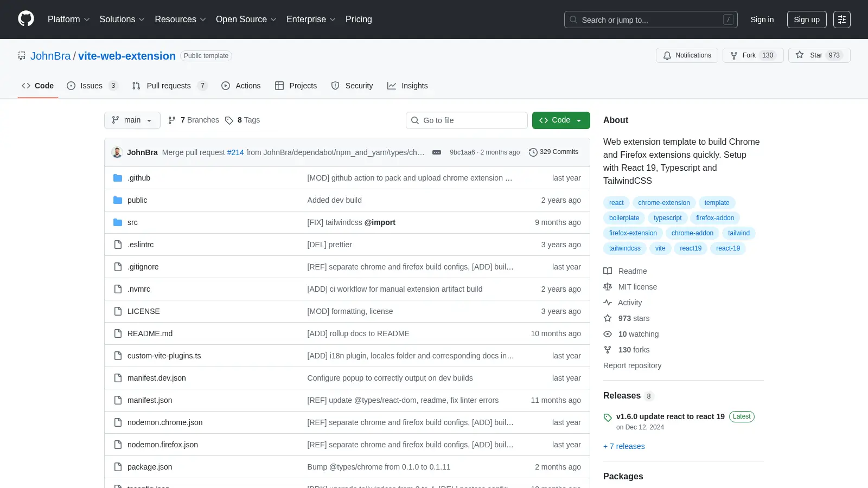Click the tag icon beside v1.6.0 release
The height and width of the screenshot is (488, 868).
(x=608, y=418)
